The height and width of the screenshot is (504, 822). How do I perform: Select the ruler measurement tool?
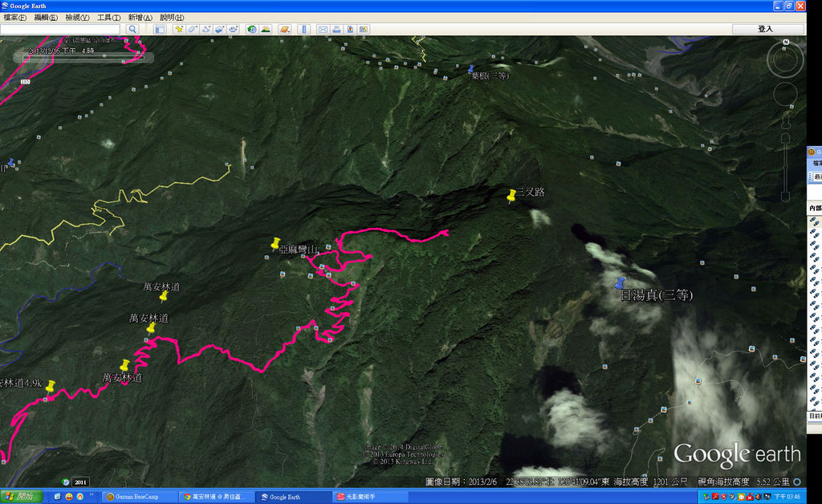pyautogui.click(x=303, y=30)
